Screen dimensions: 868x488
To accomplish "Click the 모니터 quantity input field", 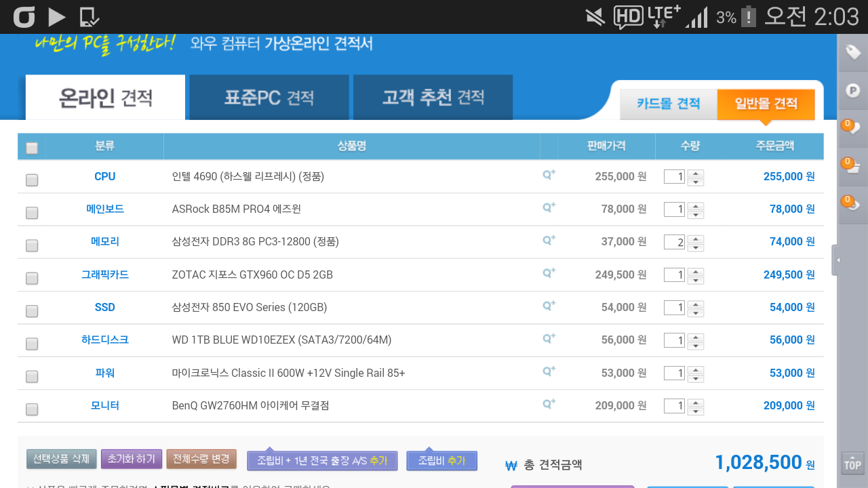I will [x=674, y=406].
